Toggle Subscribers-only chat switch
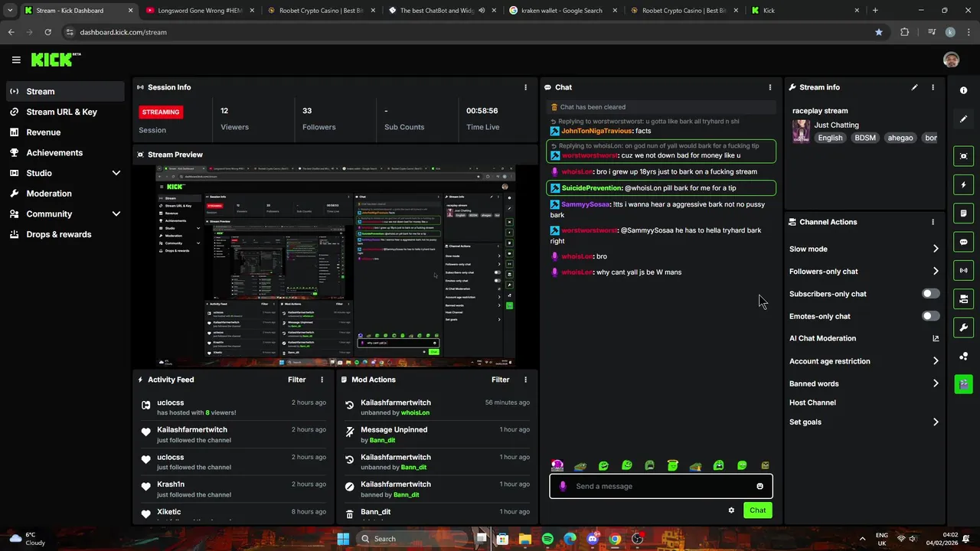 [930, 294]
